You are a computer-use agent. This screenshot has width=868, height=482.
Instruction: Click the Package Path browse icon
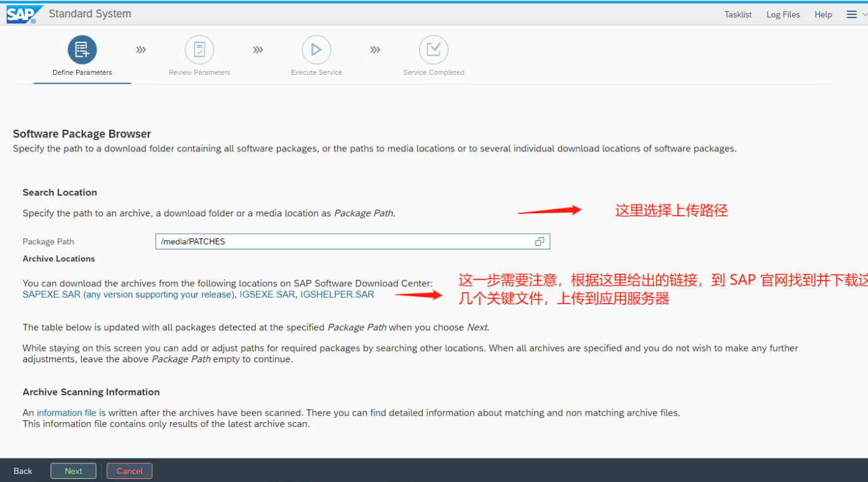point(539,241)
